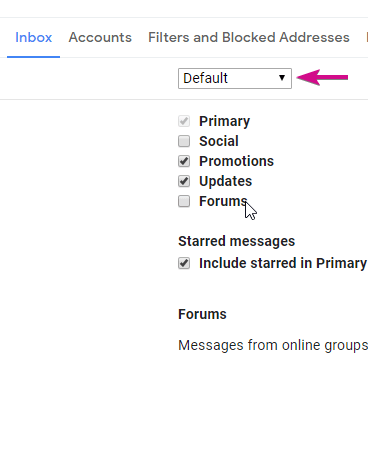This screenshot has height=475, width=368.
Task: Open the Default inbox type dropdown
Action: click(235, 78)
